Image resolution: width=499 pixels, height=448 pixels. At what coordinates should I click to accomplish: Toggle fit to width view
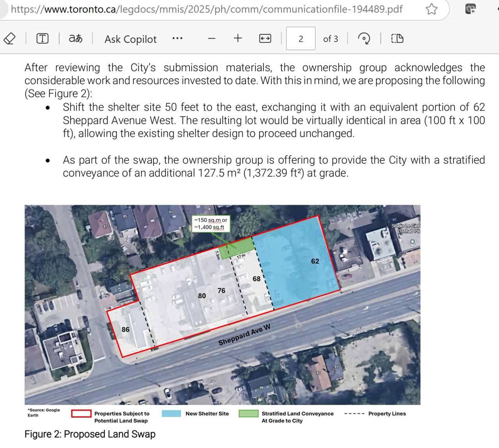(x=265, y=39)
